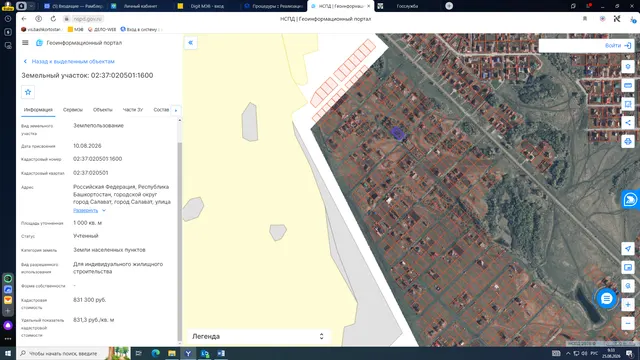Open the map object search tool

[x=628, y=286]
